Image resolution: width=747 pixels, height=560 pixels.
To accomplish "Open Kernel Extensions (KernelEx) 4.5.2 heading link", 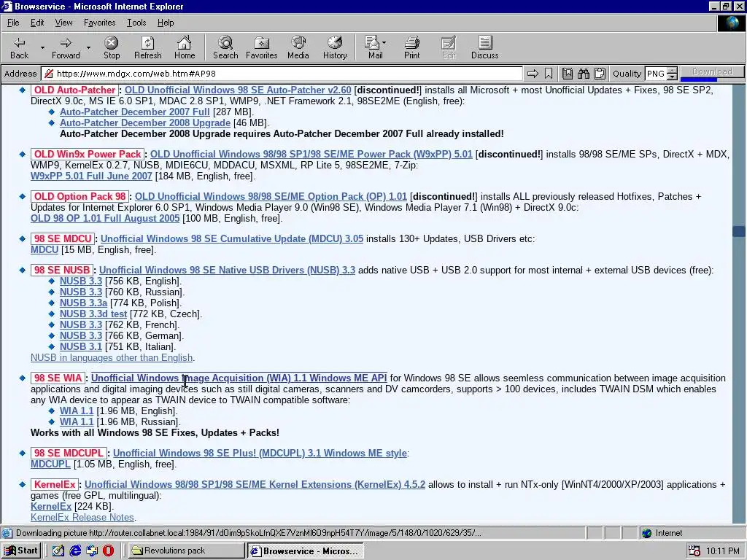I will point(255,485).
